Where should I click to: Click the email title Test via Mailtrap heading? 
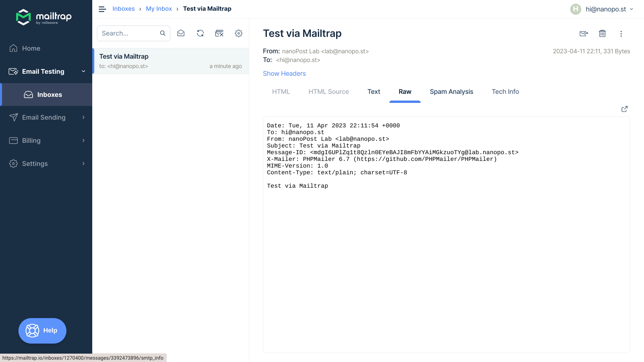coord(302,34)
